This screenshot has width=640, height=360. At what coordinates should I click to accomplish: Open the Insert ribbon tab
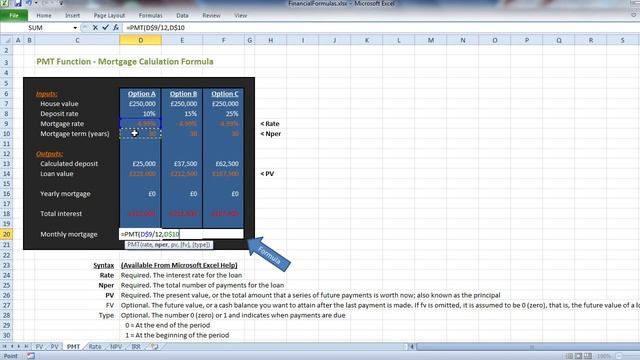[72, 16]
